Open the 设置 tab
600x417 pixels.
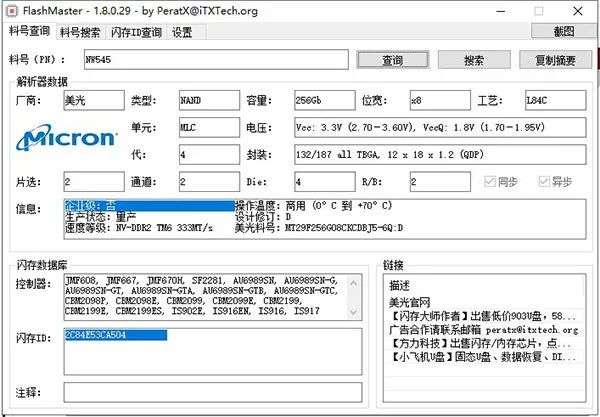click(182, 33)
